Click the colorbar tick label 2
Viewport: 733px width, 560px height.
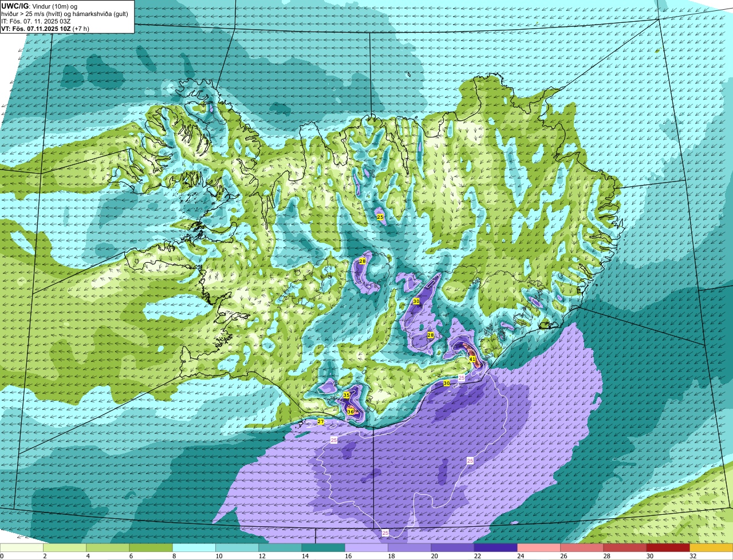tap(44, 556)
